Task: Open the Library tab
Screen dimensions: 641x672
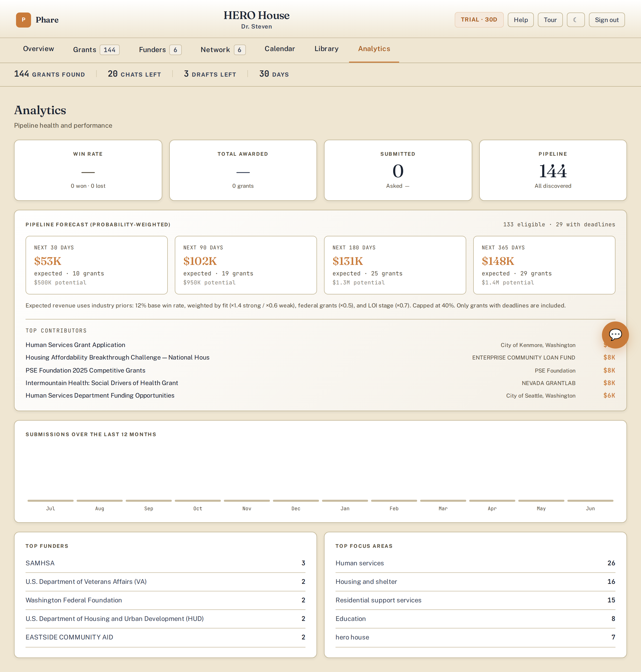Action: click(x=326, y=49)
